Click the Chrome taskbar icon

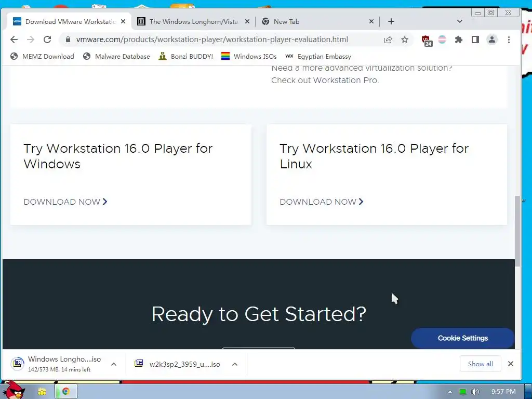click(x=66, y=392)
